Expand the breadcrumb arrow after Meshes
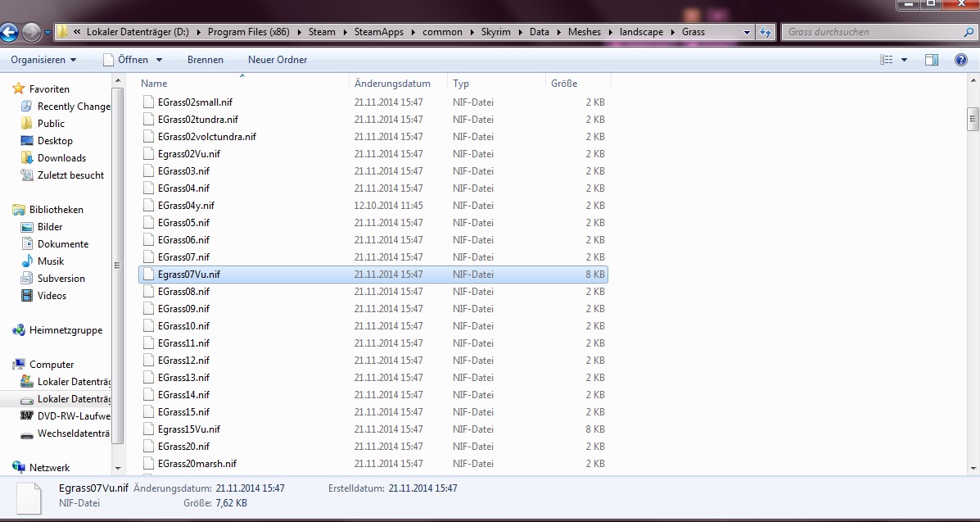The width and height of the screenshot is (980, 522). pyautogui.click(x=610, y=32)
